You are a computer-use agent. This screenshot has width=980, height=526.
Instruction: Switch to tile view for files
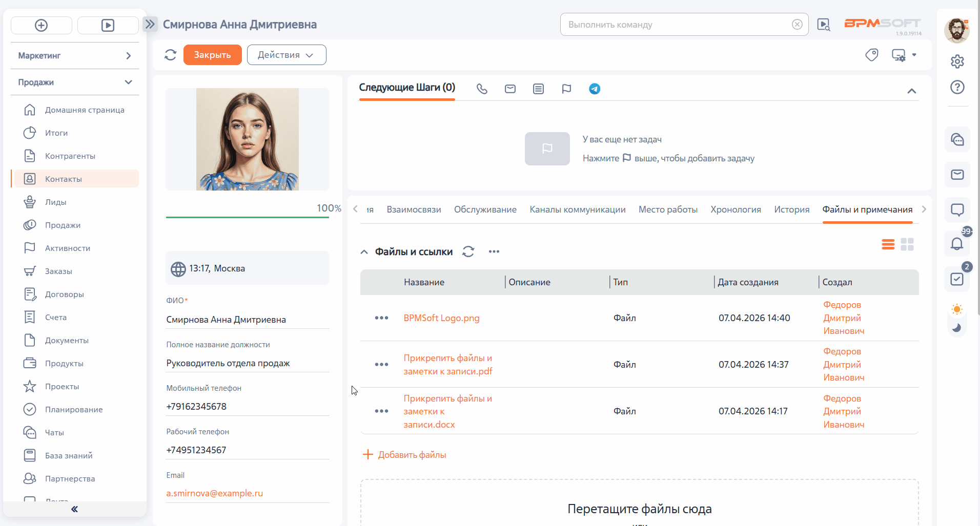tap(907, 244)
